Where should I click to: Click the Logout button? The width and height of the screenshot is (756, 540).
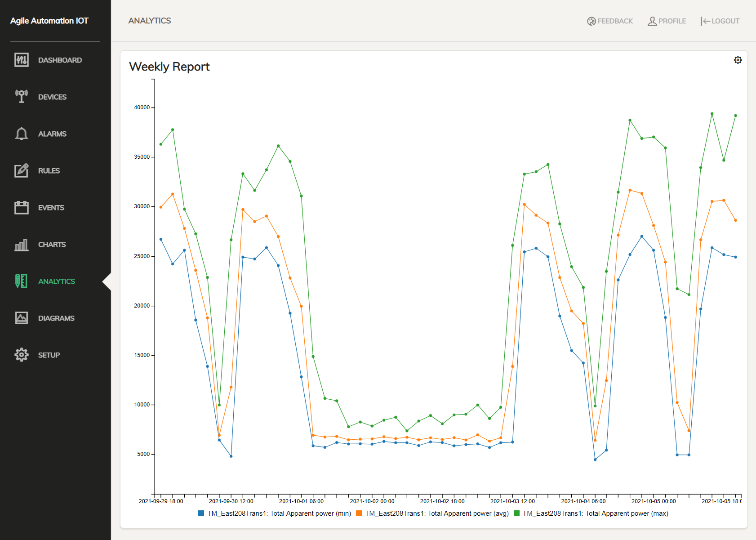[x=720, y=21]
